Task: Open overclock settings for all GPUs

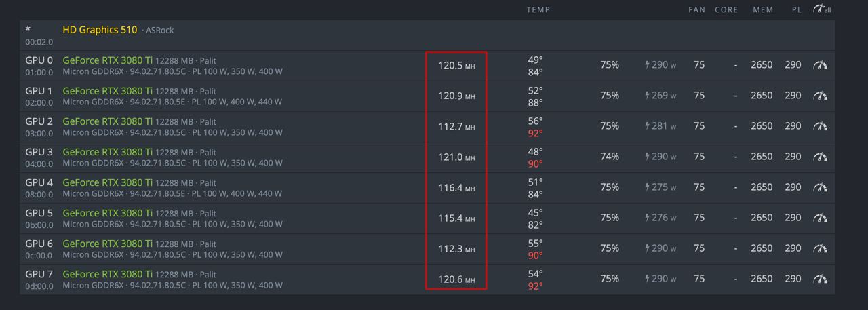Action: [822, 9]
